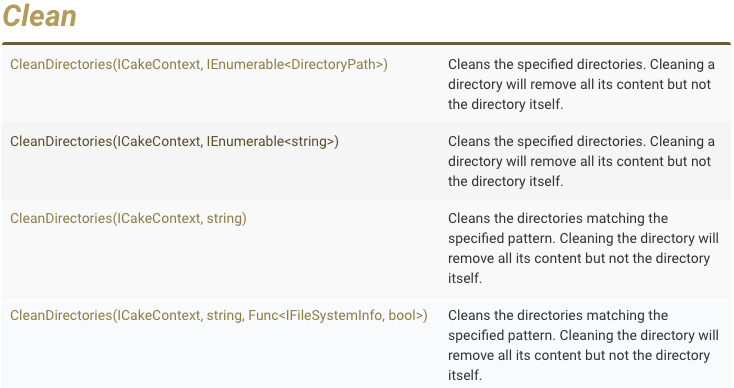The height and width of the screenshot is (388, 734).
Task: Click "Func<IFileSystemInfo, bool>" in the last link
Action: (x=336, y=315)
